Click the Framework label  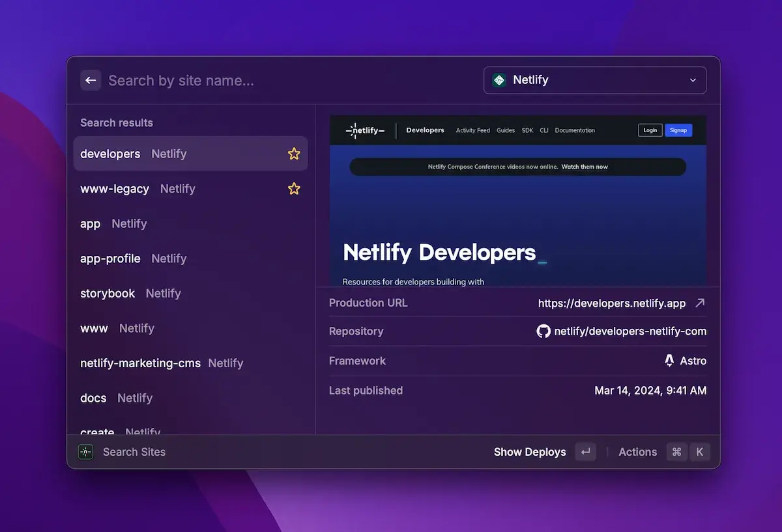(x=357, y=361)
